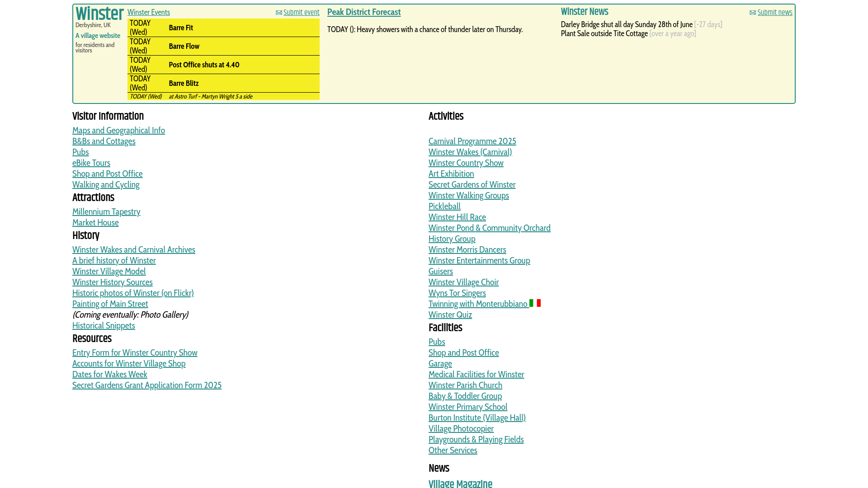Open the Village Photocopier link
Viewport: 868px width, 488px height.
tap(461, 428)
